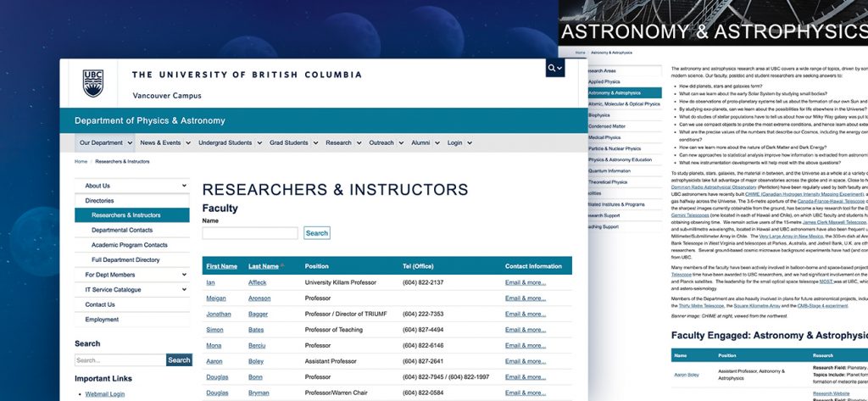
Task: Open the Outreach nav item
Action: pyautogui.click(x=381, y=143)
